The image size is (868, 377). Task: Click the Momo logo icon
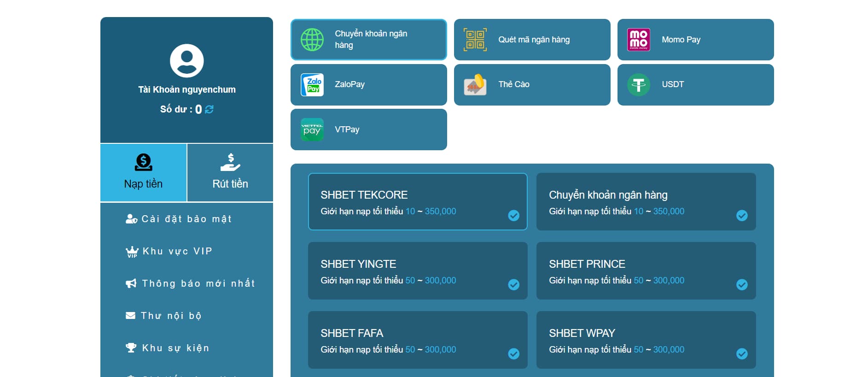coord(639,40)
